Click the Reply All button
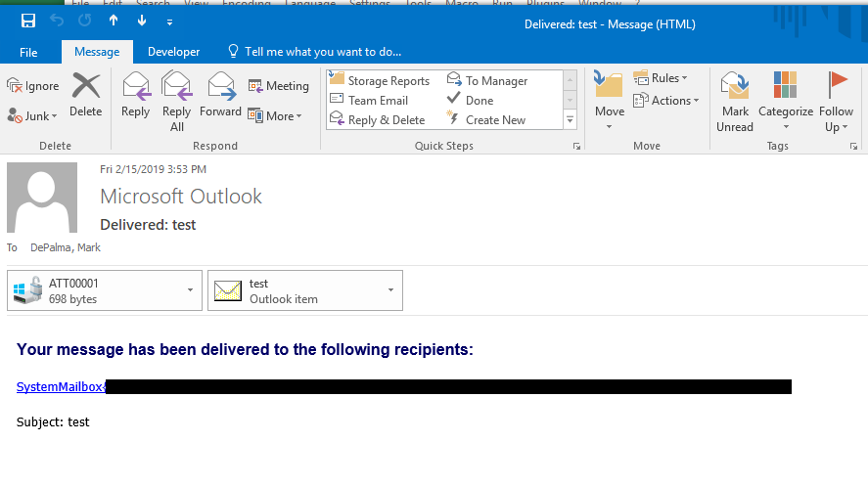The width and height of the screenshot is (868, 487). tap(176, 102)
